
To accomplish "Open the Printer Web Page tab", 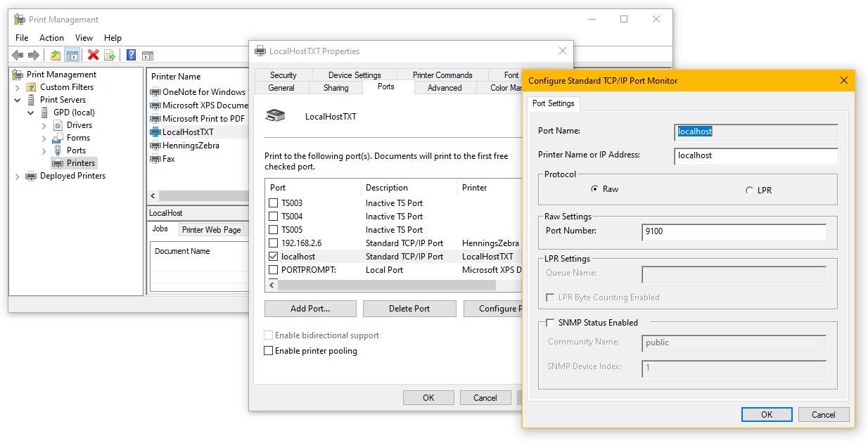I will coord(211,230).
